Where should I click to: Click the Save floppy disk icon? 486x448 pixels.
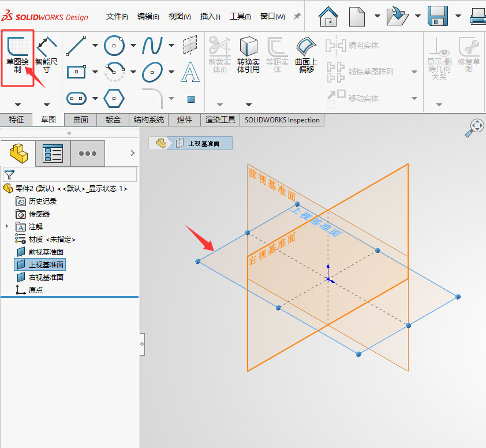coord(438,16)
